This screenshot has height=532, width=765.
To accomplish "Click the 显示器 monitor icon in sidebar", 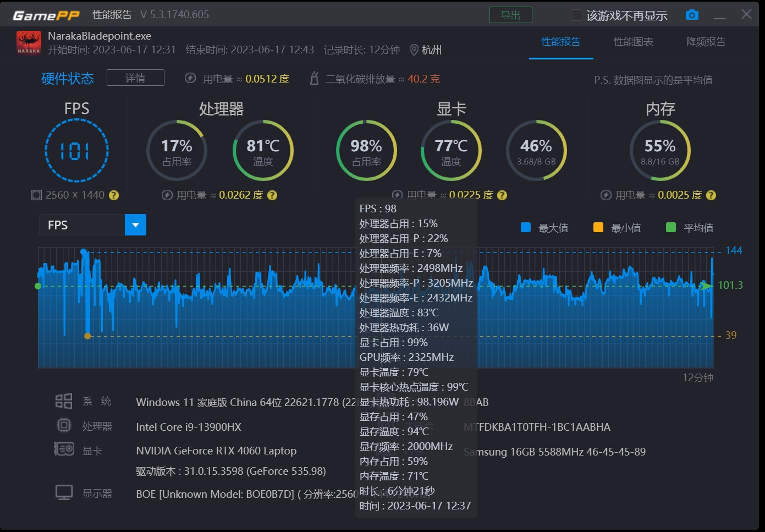I will coord(63,492).
